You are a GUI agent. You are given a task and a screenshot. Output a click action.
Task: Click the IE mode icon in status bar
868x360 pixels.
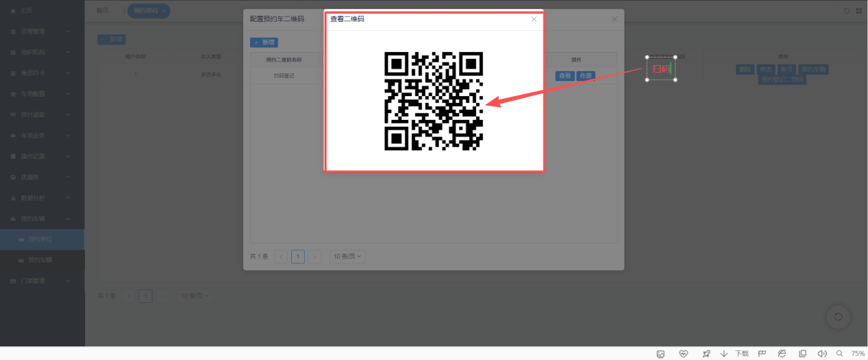pos(782,354)
